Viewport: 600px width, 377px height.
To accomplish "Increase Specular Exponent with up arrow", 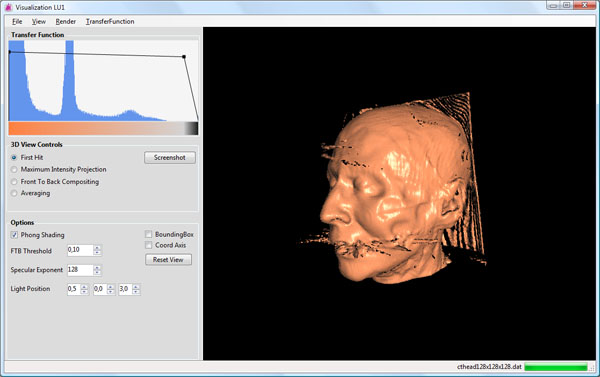I will [97, 268].
